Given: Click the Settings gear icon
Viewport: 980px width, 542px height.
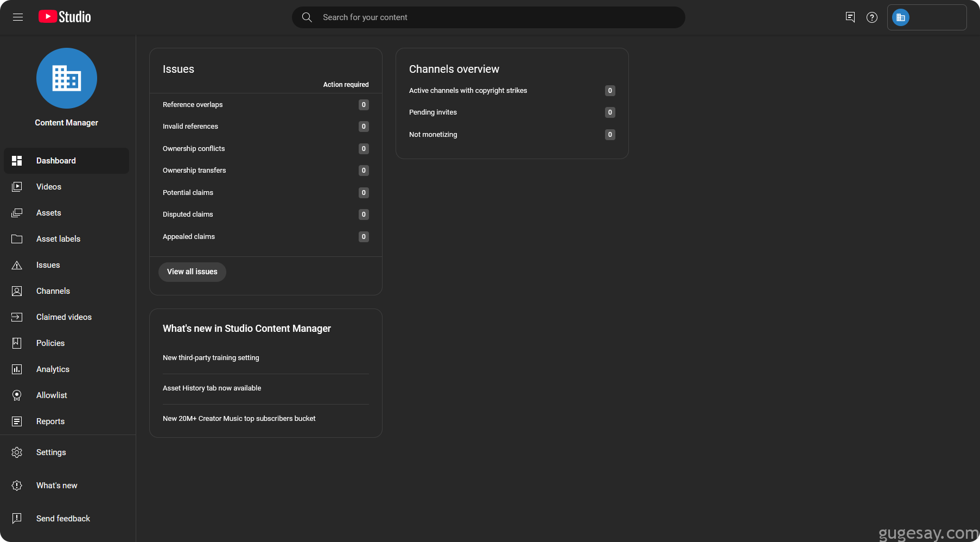Looking at the screenshot, I should point(17,452).
